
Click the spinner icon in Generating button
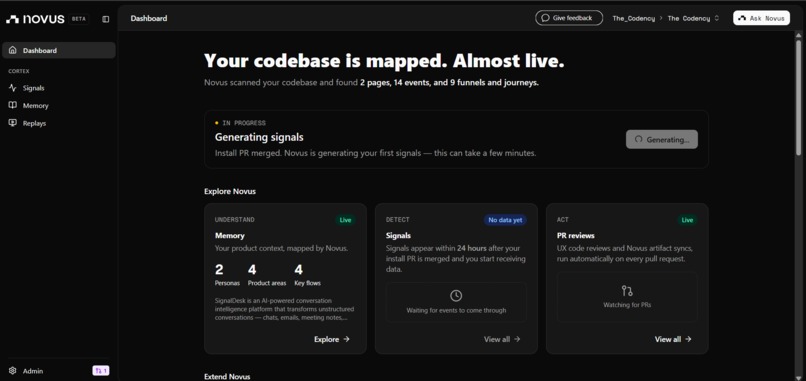pyautogui.click(x=638, y=139)
